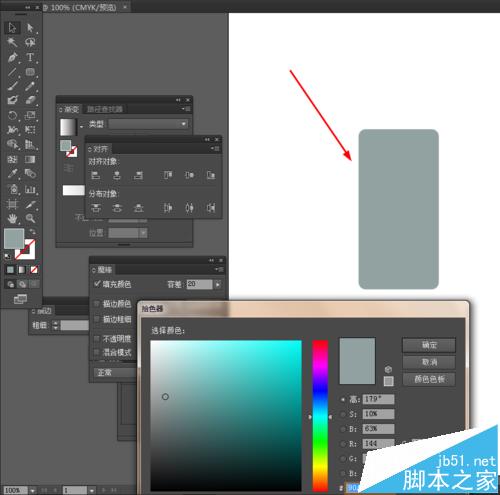Click the toolbox fill color swatch
The image size is (500, 495).
pyautogui.click(x=14, y=239)
